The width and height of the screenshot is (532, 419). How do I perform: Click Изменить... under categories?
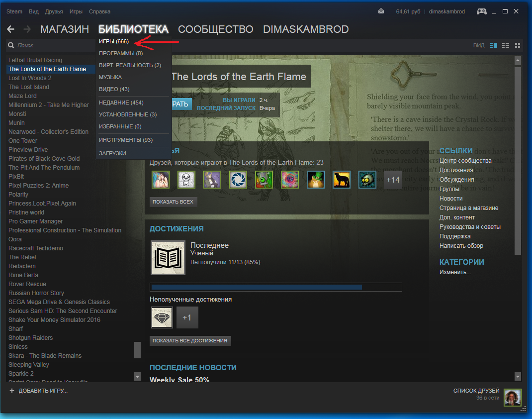point(455,272)
